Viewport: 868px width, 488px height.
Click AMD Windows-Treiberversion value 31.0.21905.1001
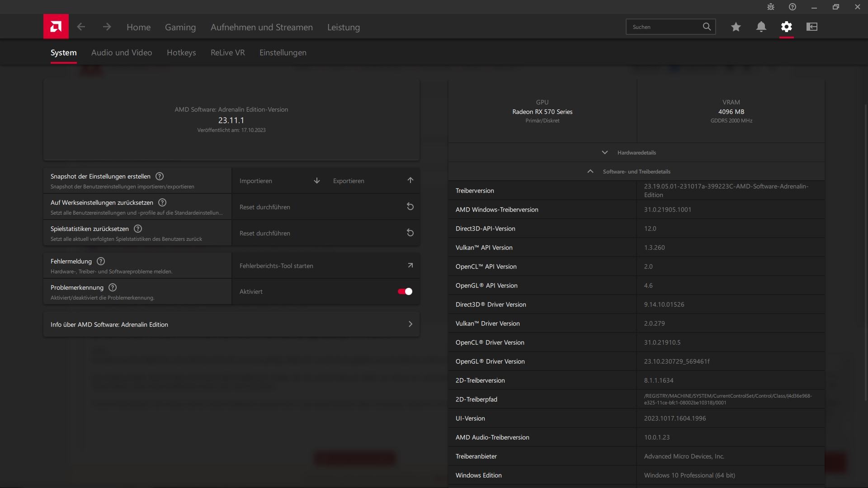[668, 210]
